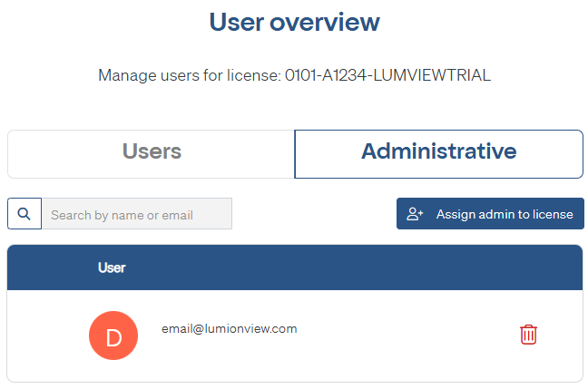Click the email@lumionview.com address text
This screenshot has width=588, height=389.
(x=229, y=328)
